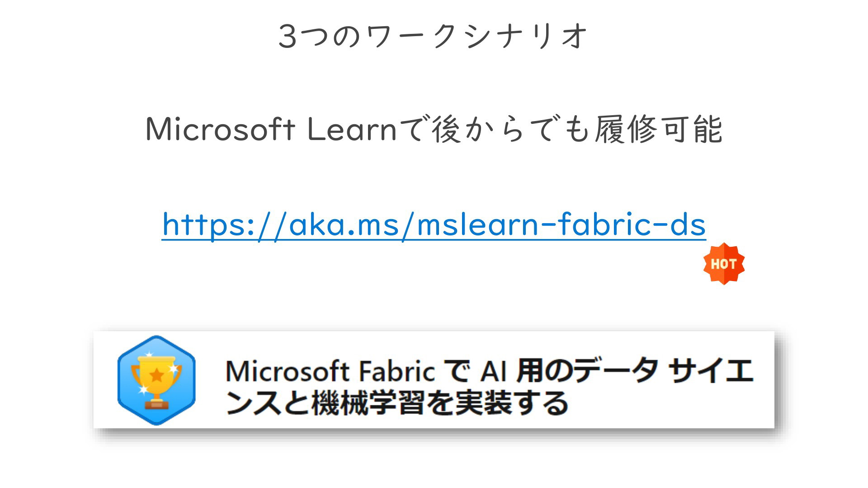Click the slide title 3つのワークシナリオ

[434, 36]
